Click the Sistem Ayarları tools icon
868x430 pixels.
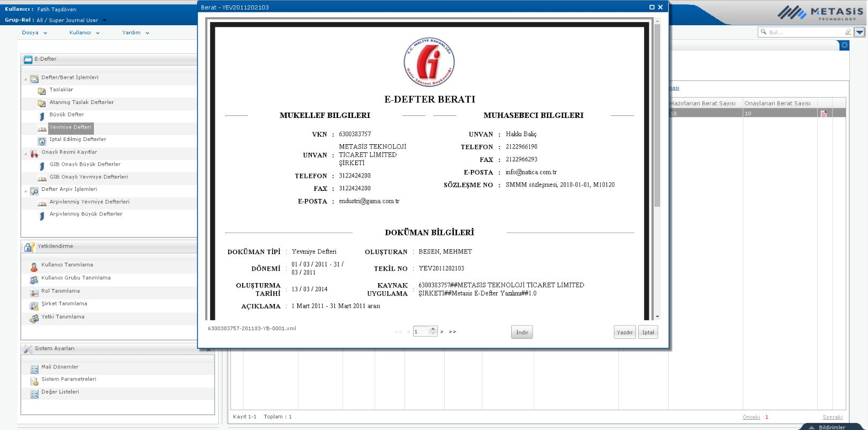pos(28,349)
